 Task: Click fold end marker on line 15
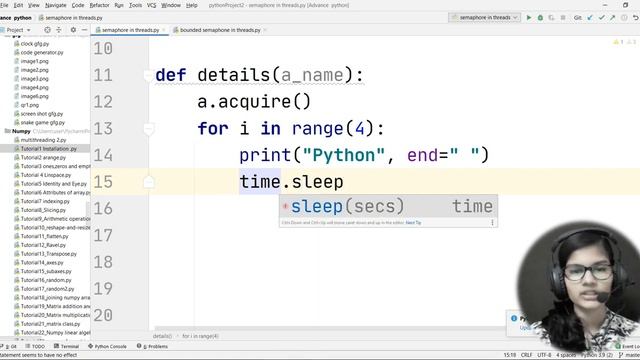[149, 182]
